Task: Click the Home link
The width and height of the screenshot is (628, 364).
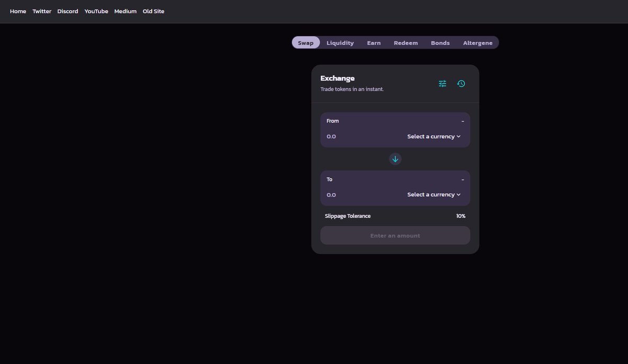Action: click(x=18, y=12)
